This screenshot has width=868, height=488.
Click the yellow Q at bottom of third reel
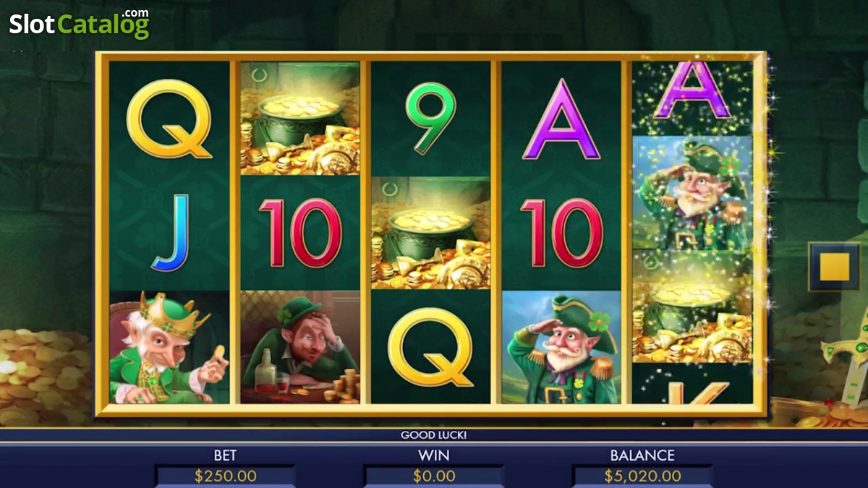pyautogui.click(x=430, y=347)
